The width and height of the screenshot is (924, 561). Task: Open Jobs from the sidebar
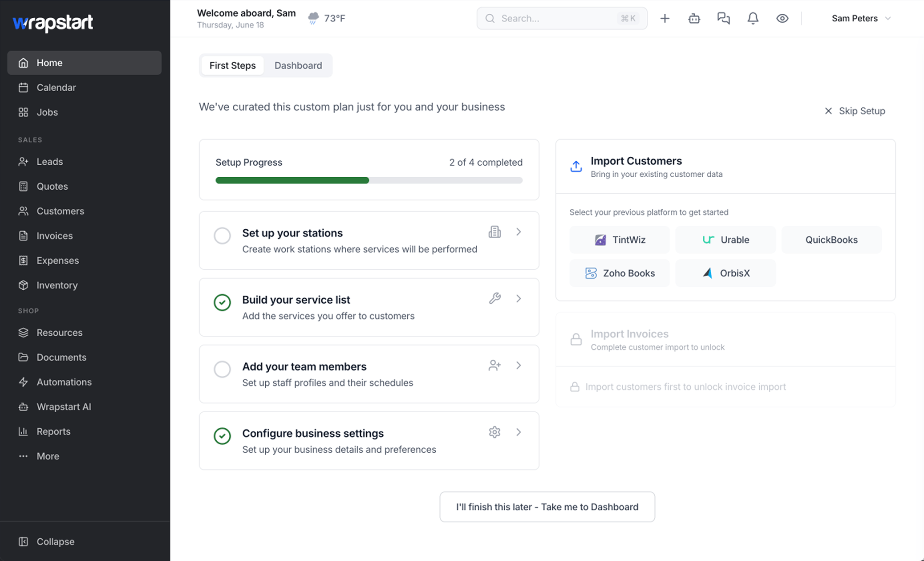(x=84, y=112)
